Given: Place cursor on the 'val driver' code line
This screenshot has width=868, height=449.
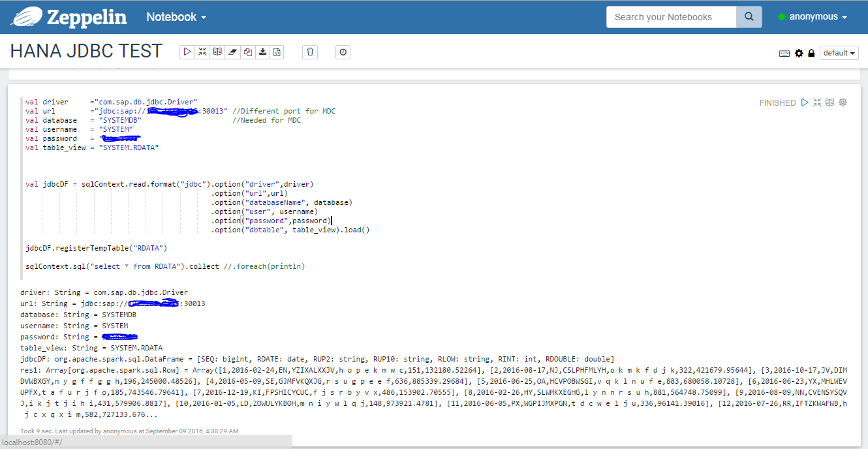Looking at the screenshot, I should pyautogui.click(x=112, y=102).
